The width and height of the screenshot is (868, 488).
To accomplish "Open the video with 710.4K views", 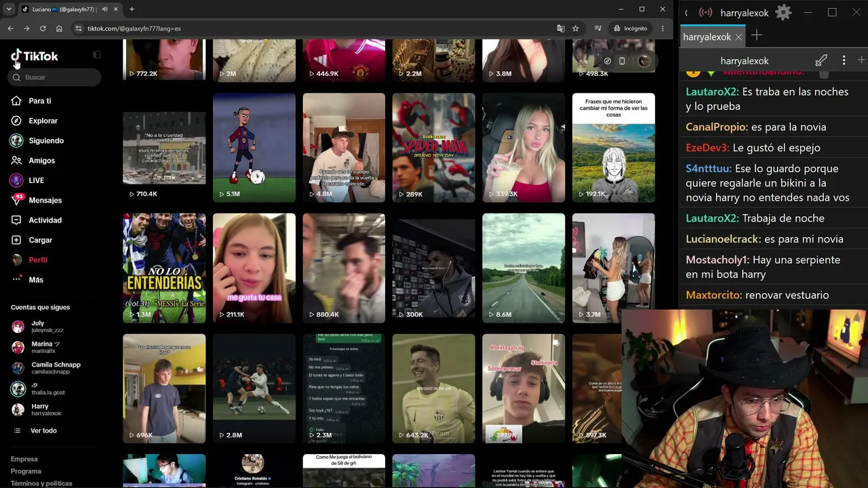I will [x=164, y=148].
